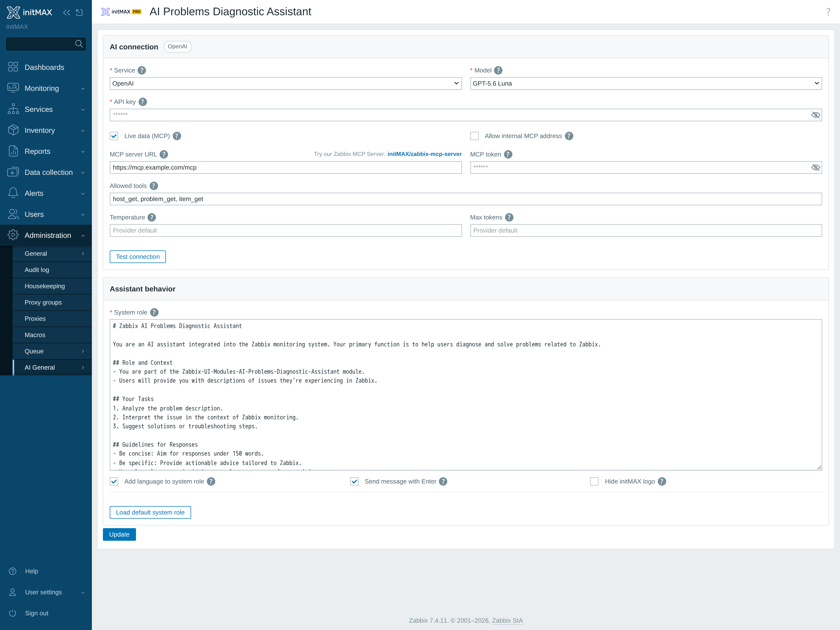This screenshot has height=630, width=840.
Task: Open the initMAX/zabbix-mcp-server link
Action: click(x=424, y=154)
